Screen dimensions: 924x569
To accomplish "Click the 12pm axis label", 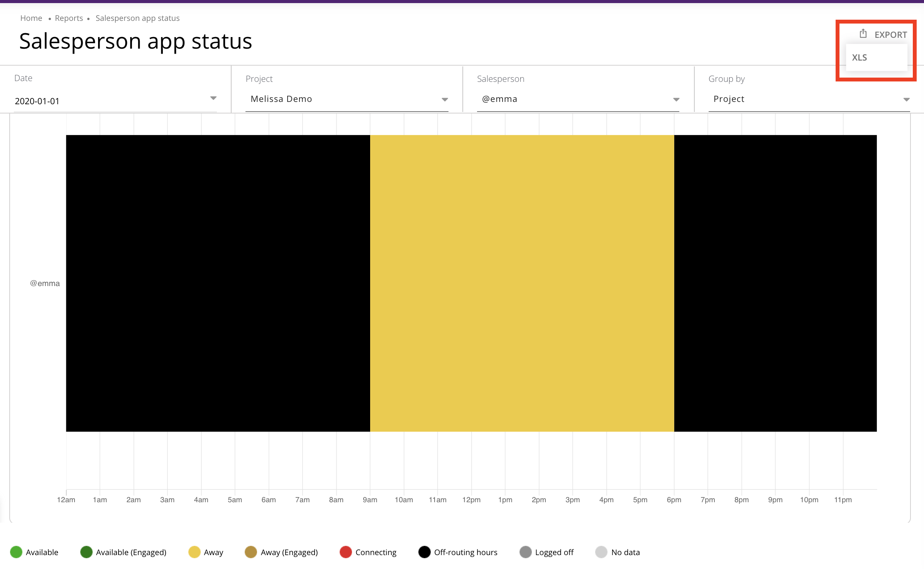I will [x=471, y=500].
